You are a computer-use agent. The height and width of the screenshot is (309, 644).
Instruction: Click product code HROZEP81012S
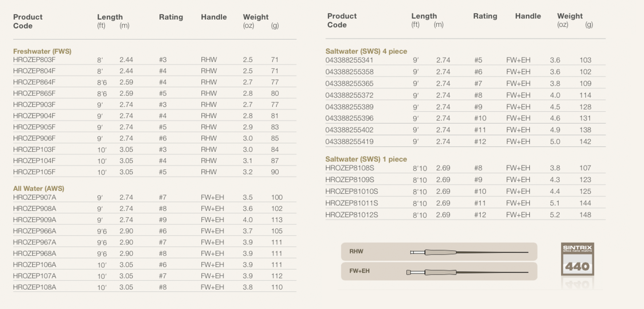point(351,215)
